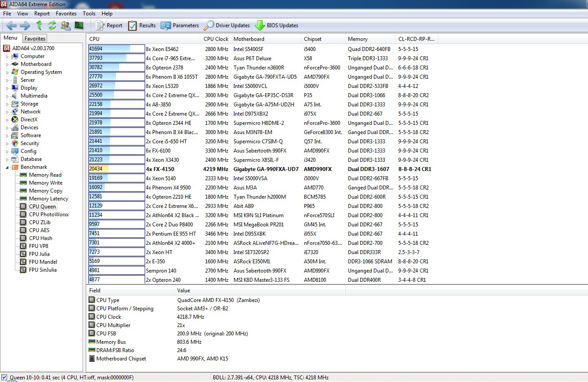Screen dimensions: 588x382
Task: Switch to the Favorites tab
Action: (35, 39)
